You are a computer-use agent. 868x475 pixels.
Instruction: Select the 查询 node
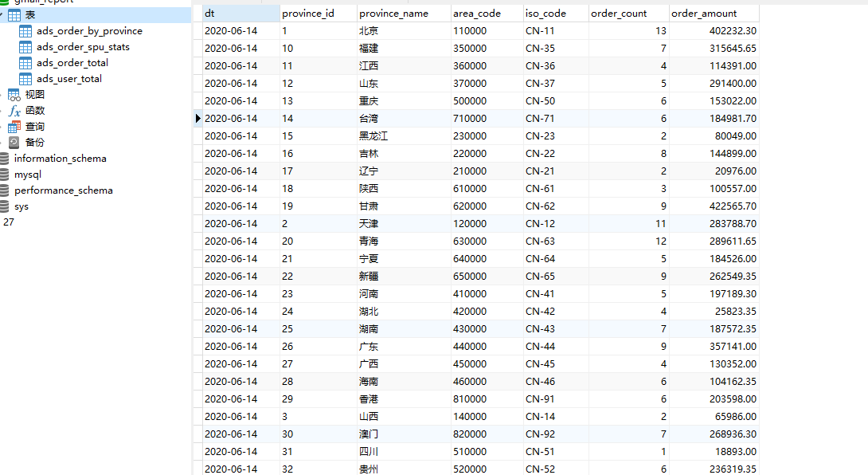[35, 127]
